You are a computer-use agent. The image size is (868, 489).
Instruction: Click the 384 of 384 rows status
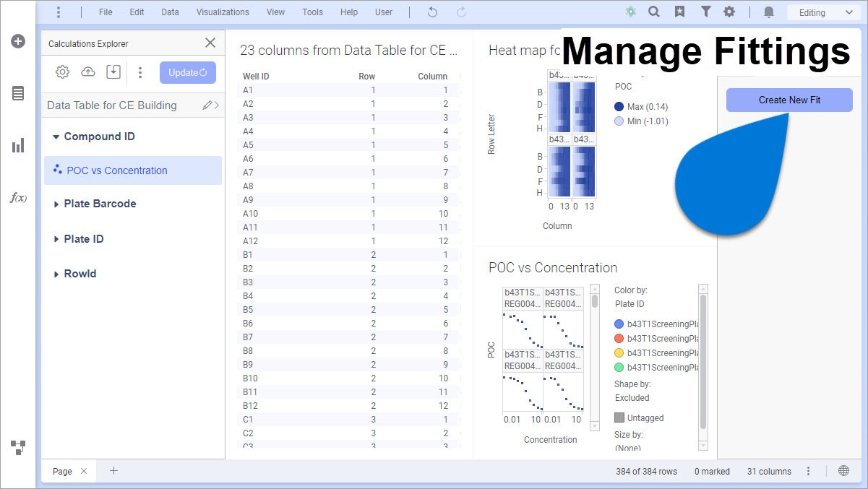(x=647, y=472)
